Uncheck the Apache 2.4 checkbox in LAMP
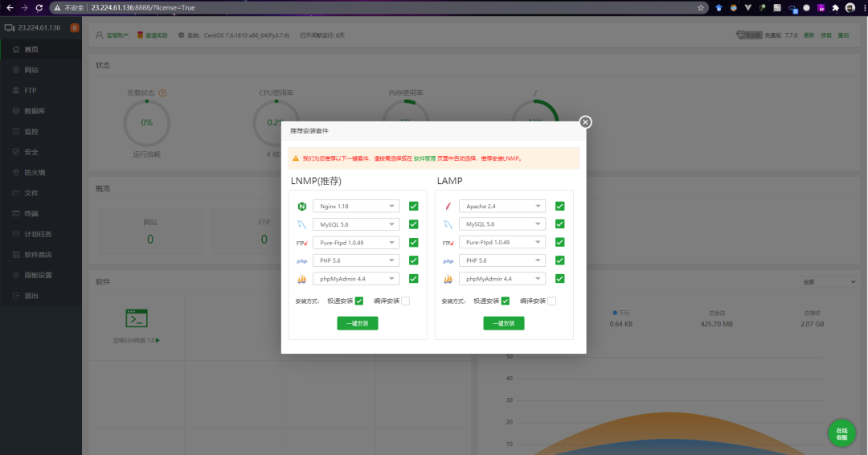Image resolution: width=868 pixels, height=455 pixels. (x=559, y=207)
